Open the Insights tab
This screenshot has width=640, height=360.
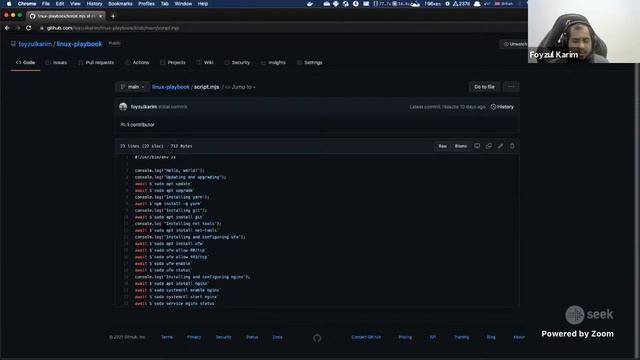273,62
